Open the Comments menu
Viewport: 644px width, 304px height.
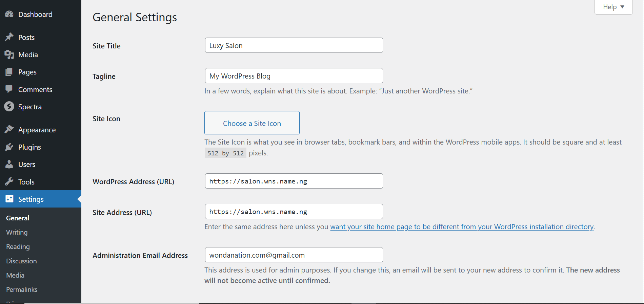41,89
